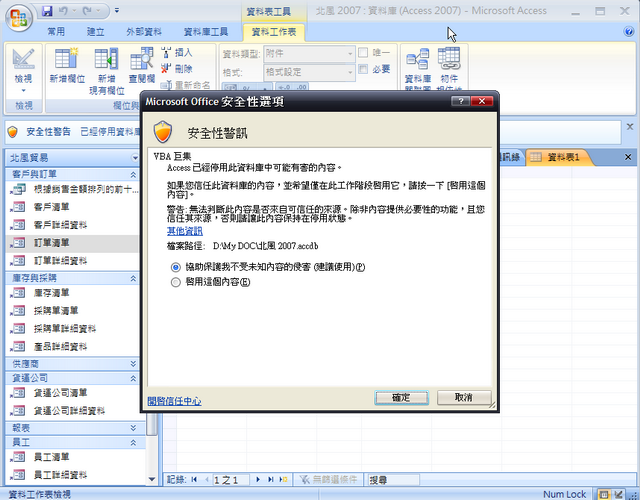Open the 建立 ribbon tab
The width and height of the screenshot is (640, 500).
(x=96, y=31)
